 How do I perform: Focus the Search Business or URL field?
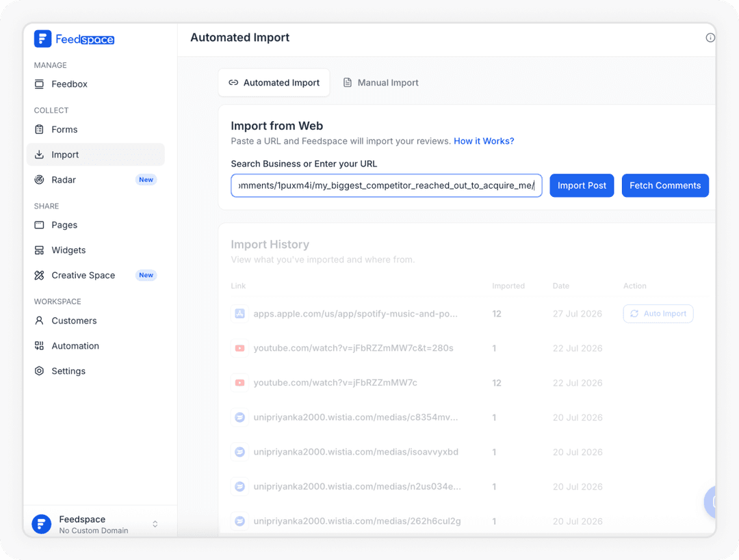(387, 185)
